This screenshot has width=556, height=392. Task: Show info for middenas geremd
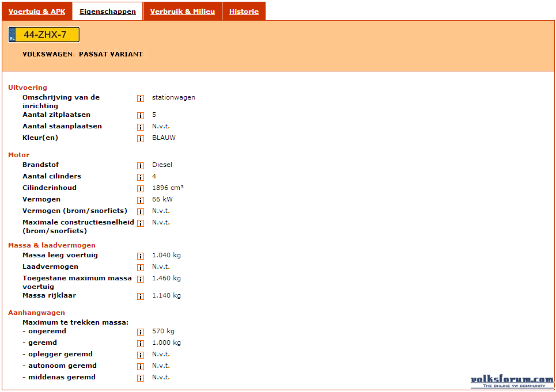pos(141,378)
